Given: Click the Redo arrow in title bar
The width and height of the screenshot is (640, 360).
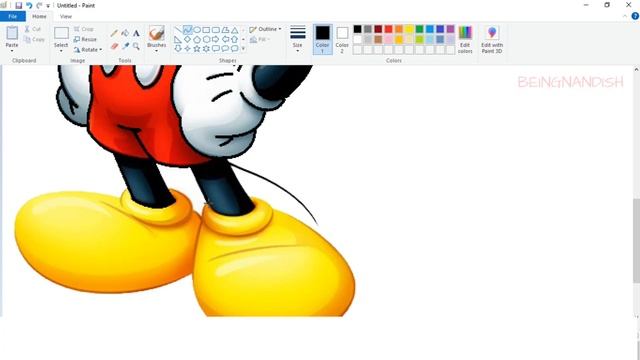Looking at the screenshot, I should tap(39, 5).
